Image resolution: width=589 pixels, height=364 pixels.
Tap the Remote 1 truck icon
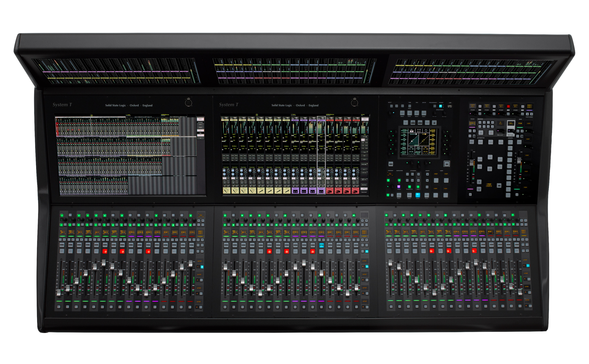(329, 191)
